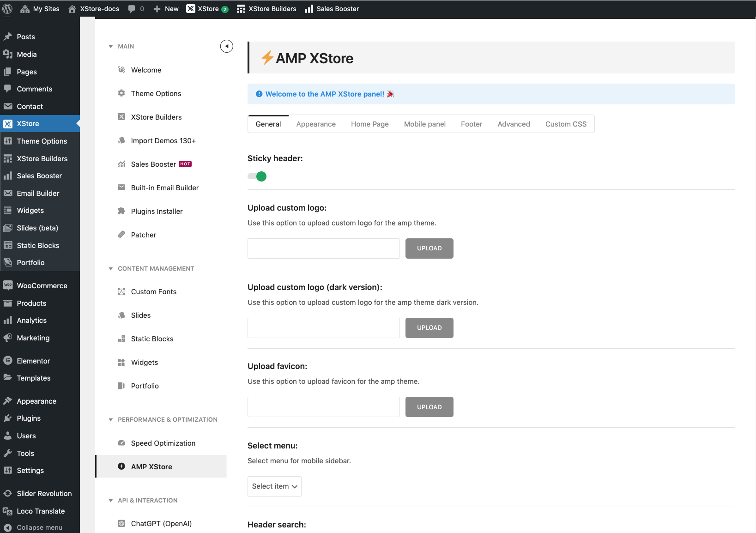Click the WordPress logo icon
This screenshot has width=756, height=533.
[7, 9]
